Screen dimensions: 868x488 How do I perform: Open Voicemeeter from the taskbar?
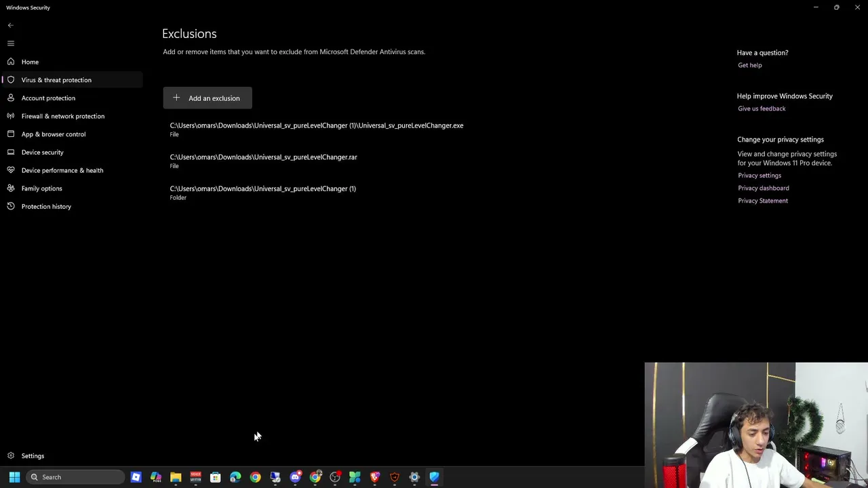click(x=195, y=477)
